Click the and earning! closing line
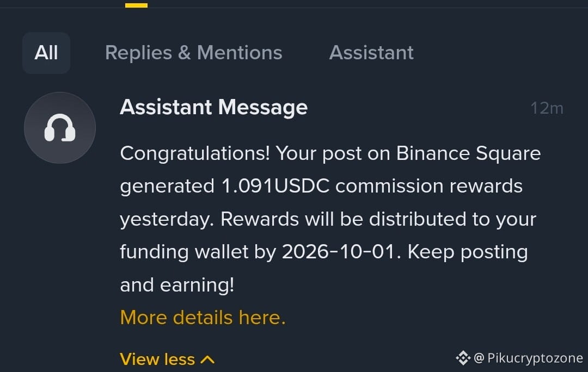588x372 pixels. tap(177, 285)
